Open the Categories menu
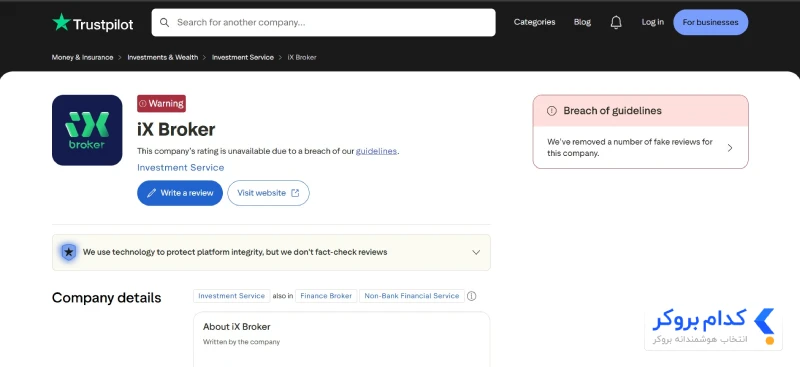Screen dimensions: 800x367 (534, 22)
